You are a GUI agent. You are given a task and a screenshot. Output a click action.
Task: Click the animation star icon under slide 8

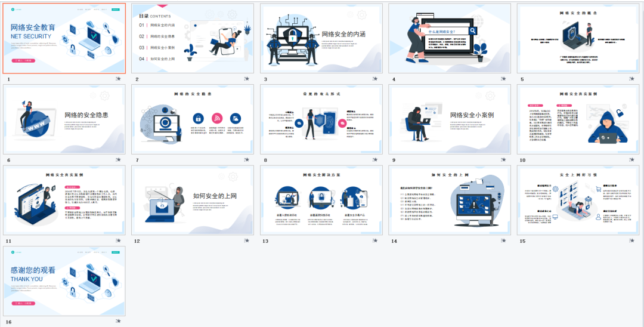[x=376, y=160]
